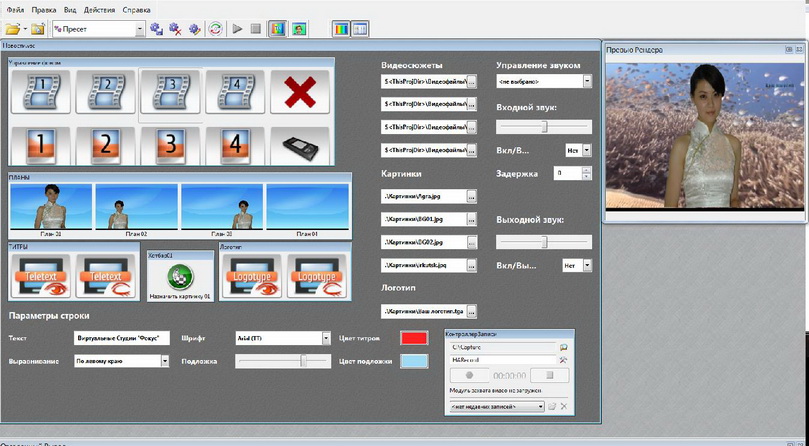Browse for the BG02.jpg picture path
Viewport: 809px width, 446px height.
472,242
